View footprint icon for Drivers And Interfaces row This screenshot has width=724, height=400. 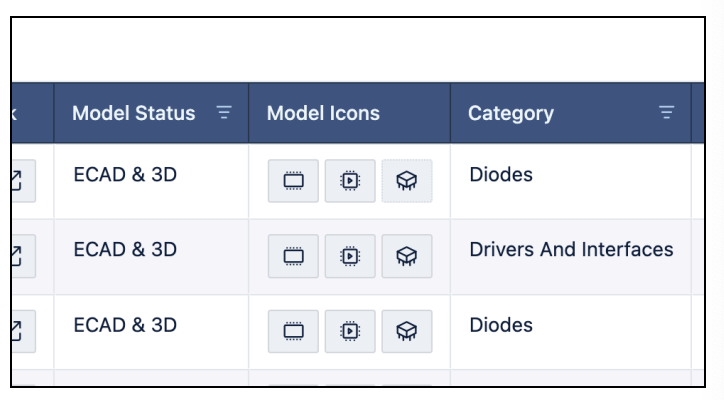(350, 256)
